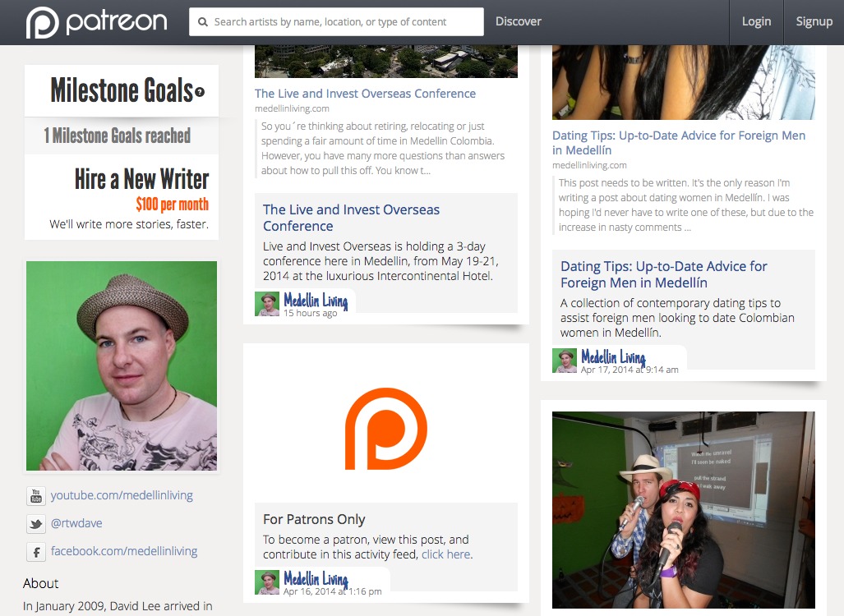Image resolution: width=844 pixels, height=616 pixels.
Task: Click author avatar beside '15 hours ago'
Action: point(267,304)
